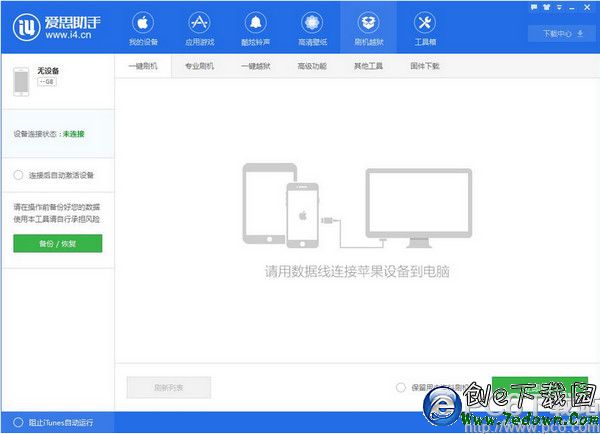Enable 连接后自动激活设备 option

18,175
